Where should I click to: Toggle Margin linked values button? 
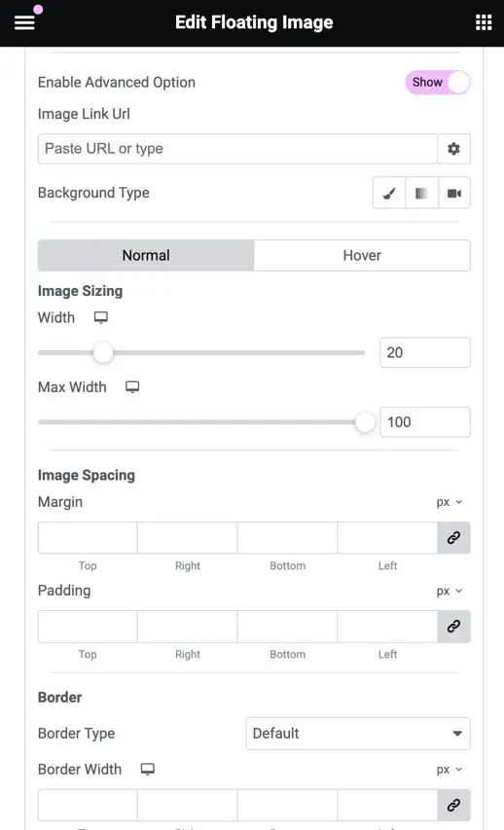(453, 538)
